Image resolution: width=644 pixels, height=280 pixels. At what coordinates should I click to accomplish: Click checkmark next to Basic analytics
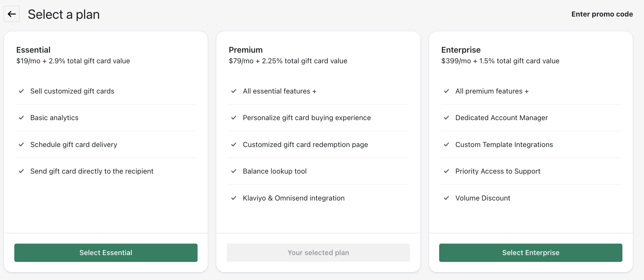21,118
